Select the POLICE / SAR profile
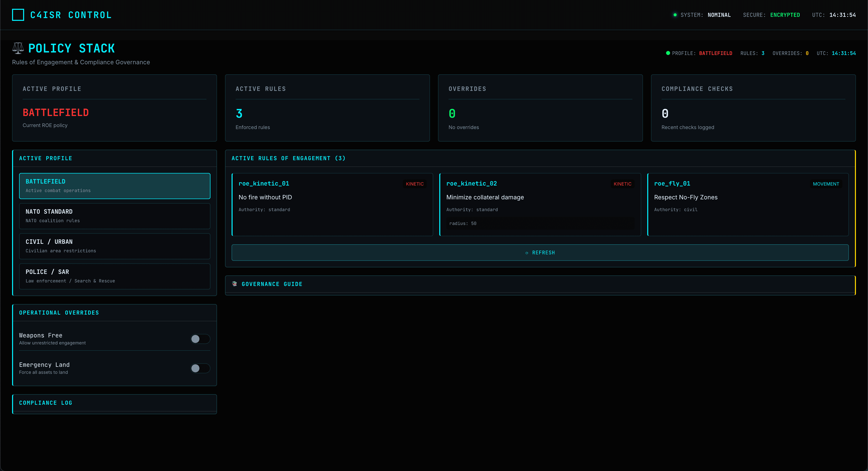The height and width of the screenshot is (471, 868). tap(115, 276)
